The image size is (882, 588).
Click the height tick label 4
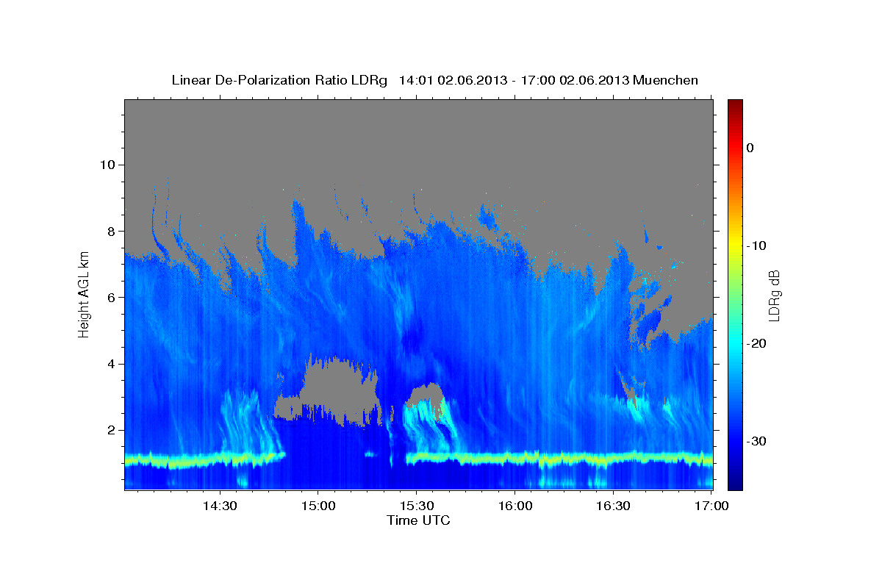(110, 364)
